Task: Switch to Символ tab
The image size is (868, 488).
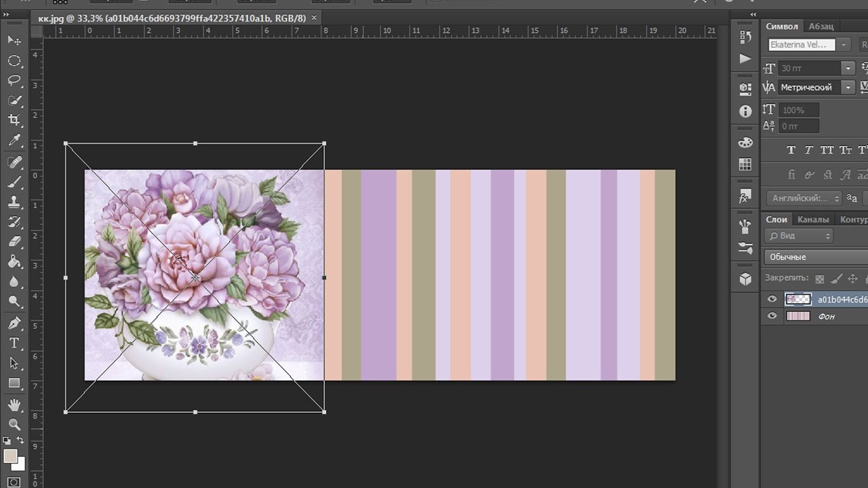Action: coord(782,26)
